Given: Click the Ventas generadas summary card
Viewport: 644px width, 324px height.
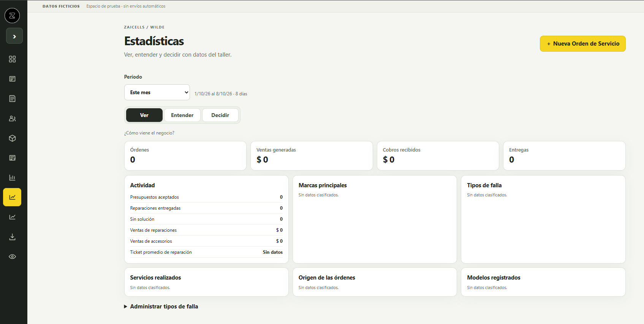Looking at the screenshot, I should point(312,156).
